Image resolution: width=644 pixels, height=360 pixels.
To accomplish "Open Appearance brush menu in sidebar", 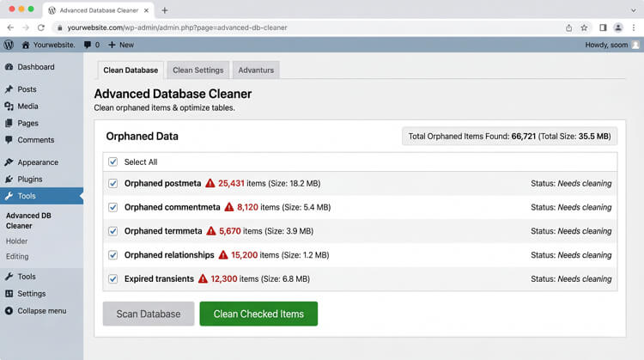I will (x=9, y=162).
